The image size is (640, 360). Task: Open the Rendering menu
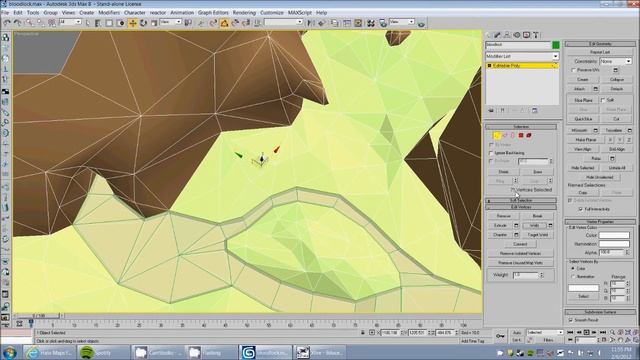[x=244, y=13]
